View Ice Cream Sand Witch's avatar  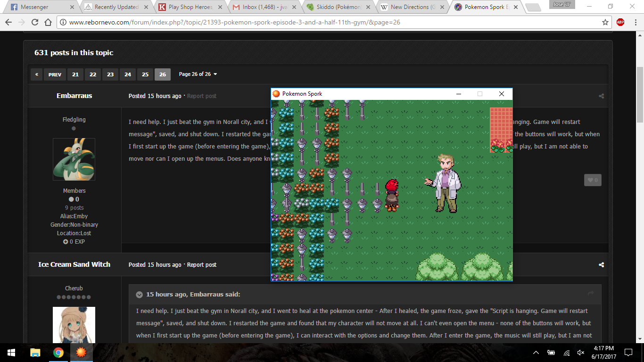[74, 325]
